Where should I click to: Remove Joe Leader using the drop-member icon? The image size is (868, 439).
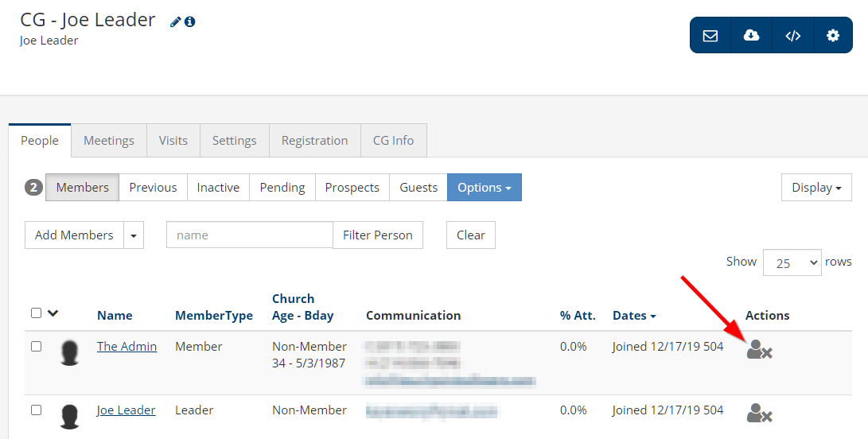759,414
